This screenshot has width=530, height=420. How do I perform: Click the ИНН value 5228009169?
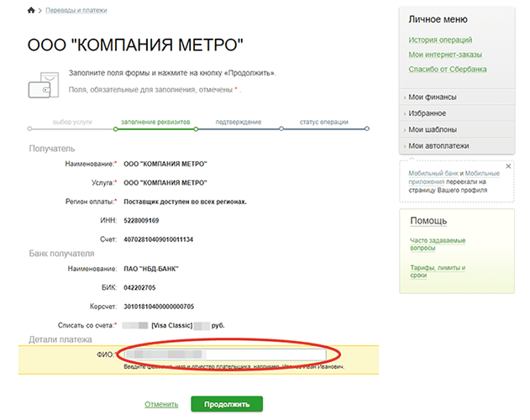141,221
